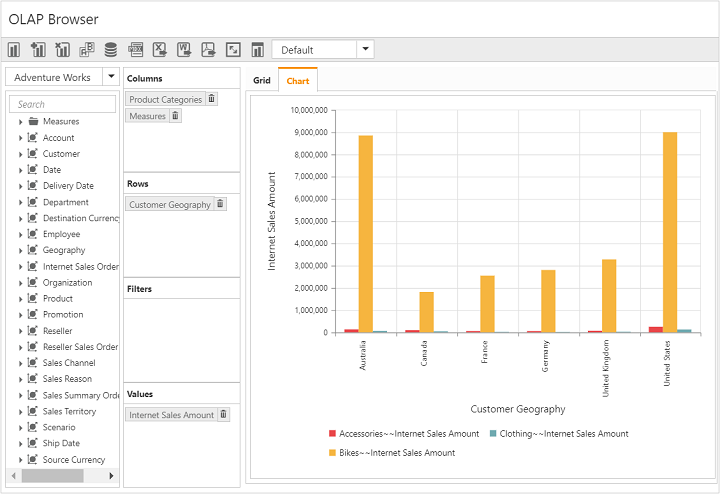Export to Excel using toolbar icon
The height and width of the screenshot is (494, 720).
[x=159, y=49]
